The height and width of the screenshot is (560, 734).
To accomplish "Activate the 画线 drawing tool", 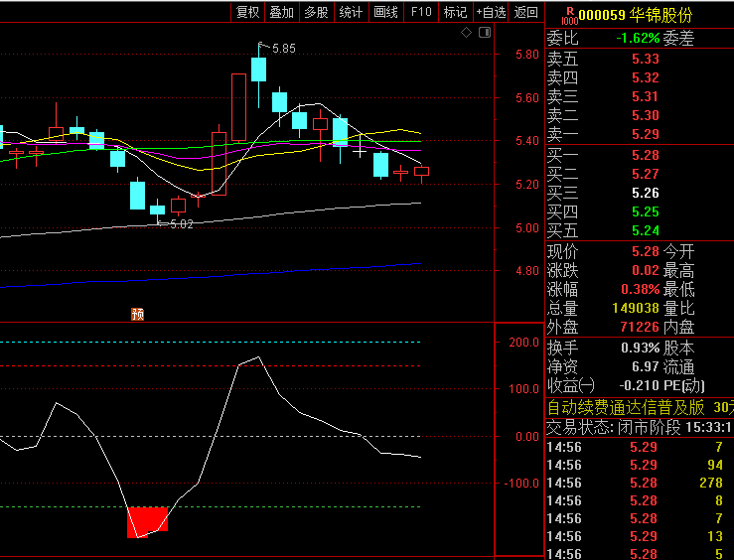I will [385, 12].
